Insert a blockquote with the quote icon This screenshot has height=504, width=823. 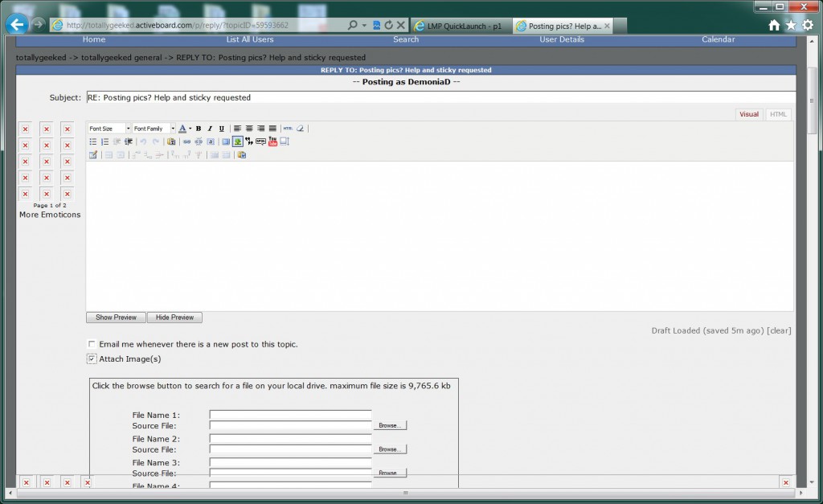tap(250, 141)
